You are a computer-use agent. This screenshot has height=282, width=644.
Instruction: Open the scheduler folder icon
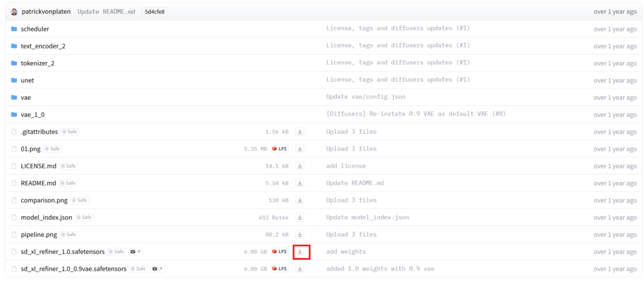point(14,29)
